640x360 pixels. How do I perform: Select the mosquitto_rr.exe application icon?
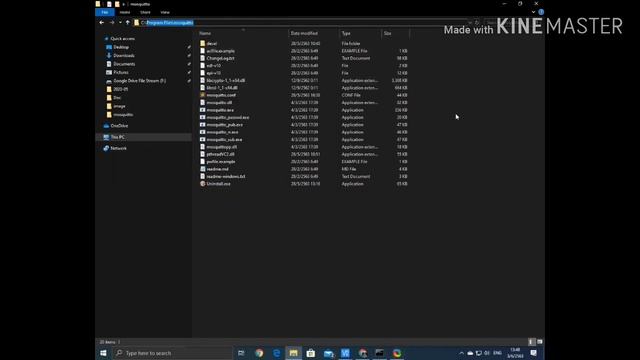click(203, 132)
